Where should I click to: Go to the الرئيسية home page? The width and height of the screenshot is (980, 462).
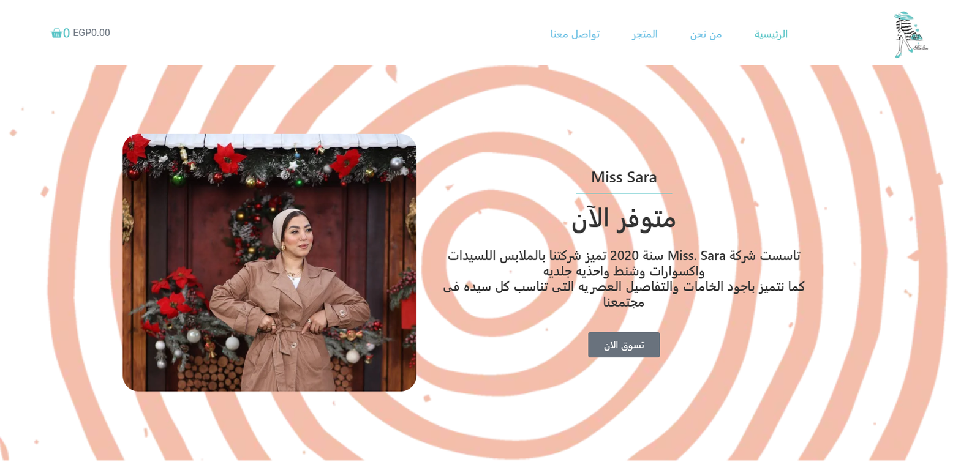771,34
